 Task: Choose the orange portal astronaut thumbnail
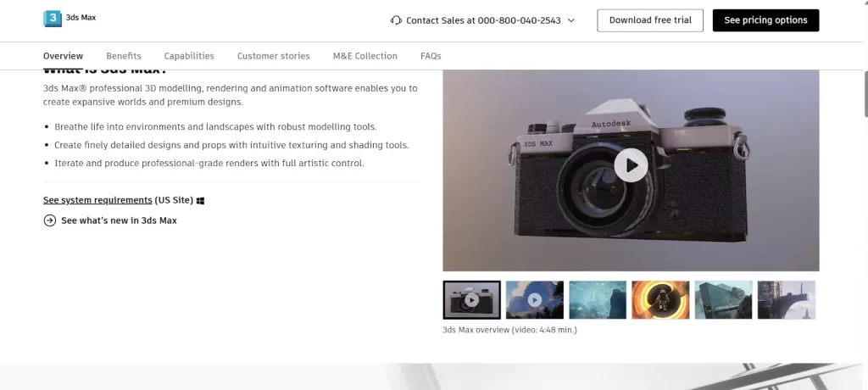tap(660, 299)
